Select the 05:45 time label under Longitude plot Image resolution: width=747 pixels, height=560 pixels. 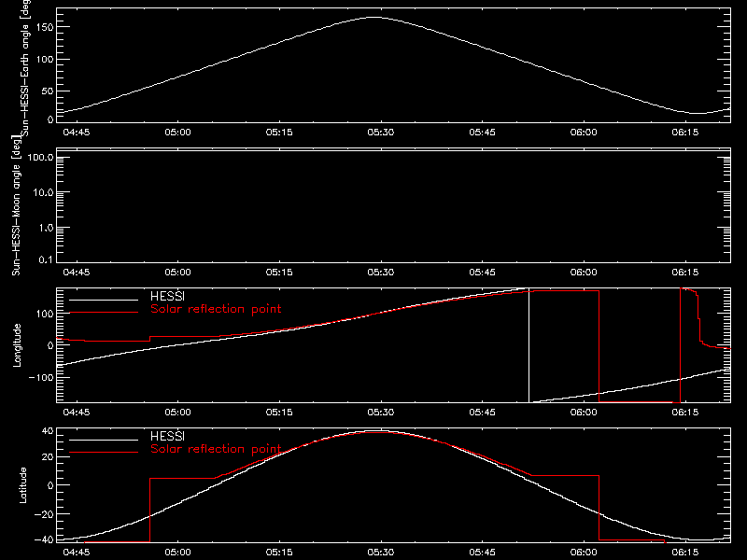click(482, 412)
